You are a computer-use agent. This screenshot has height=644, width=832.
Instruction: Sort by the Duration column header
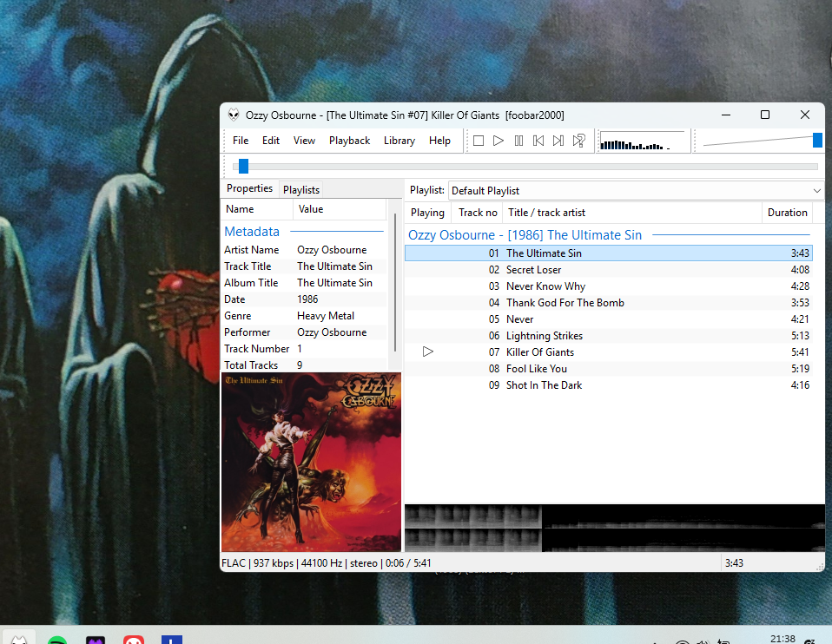click(x=787, y=213)
